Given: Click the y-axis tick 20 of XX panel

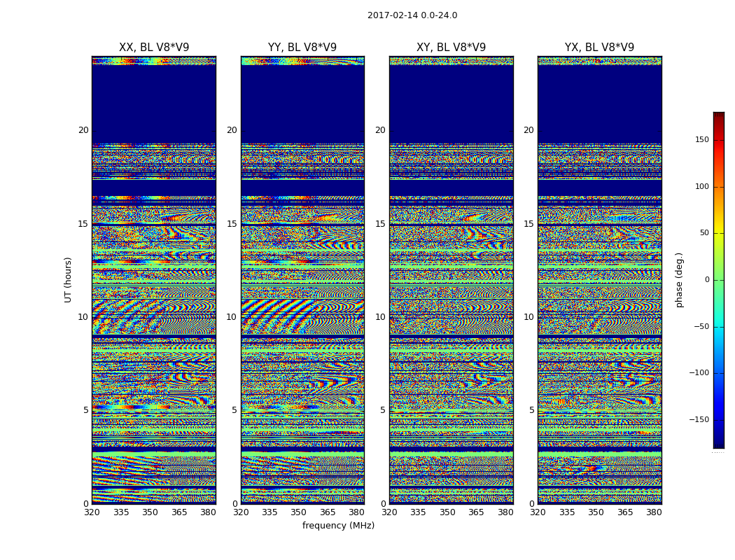Looking at the screenshot, I should [83, 130].
